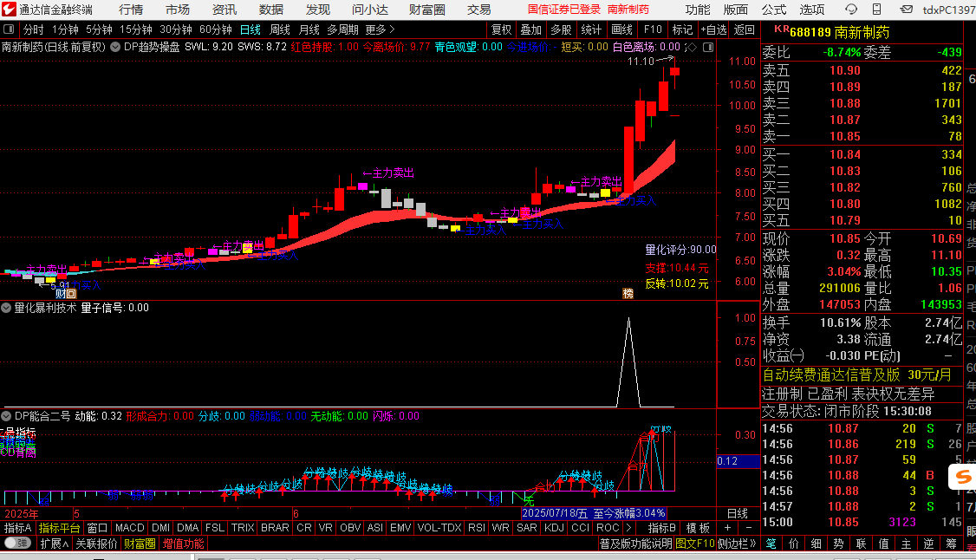Expand the 侧边栏 sidebar
976x560 pixels.
(x=737, y=544)
